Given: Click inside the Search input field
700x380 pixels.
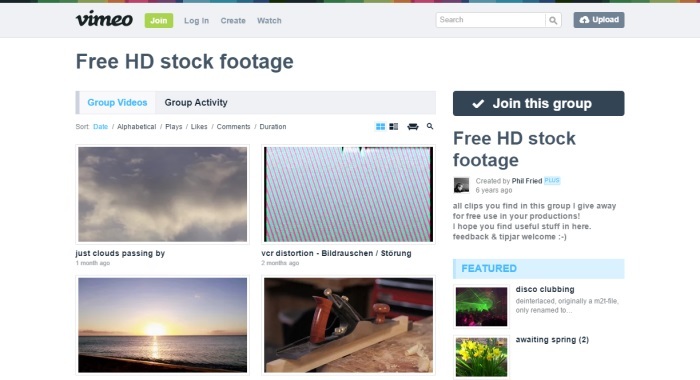Looking at the screenshot, I should pos(490,20).
